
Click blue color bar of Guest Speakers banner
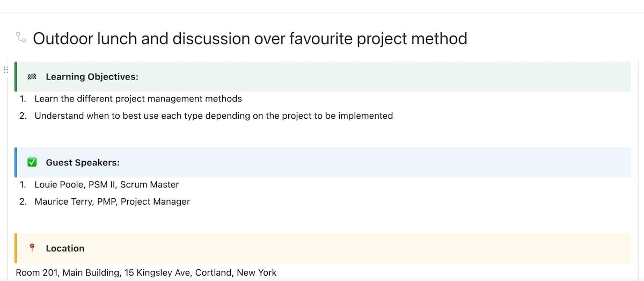coord(16,162)
